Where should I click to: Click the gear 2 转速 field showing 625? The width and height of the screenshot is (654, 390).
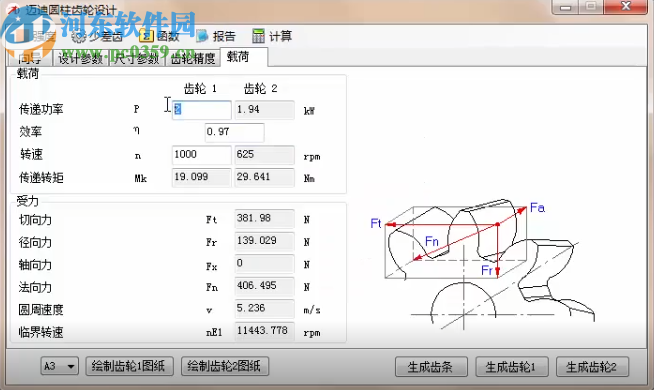pyautogui.click(x=264, y=155)
